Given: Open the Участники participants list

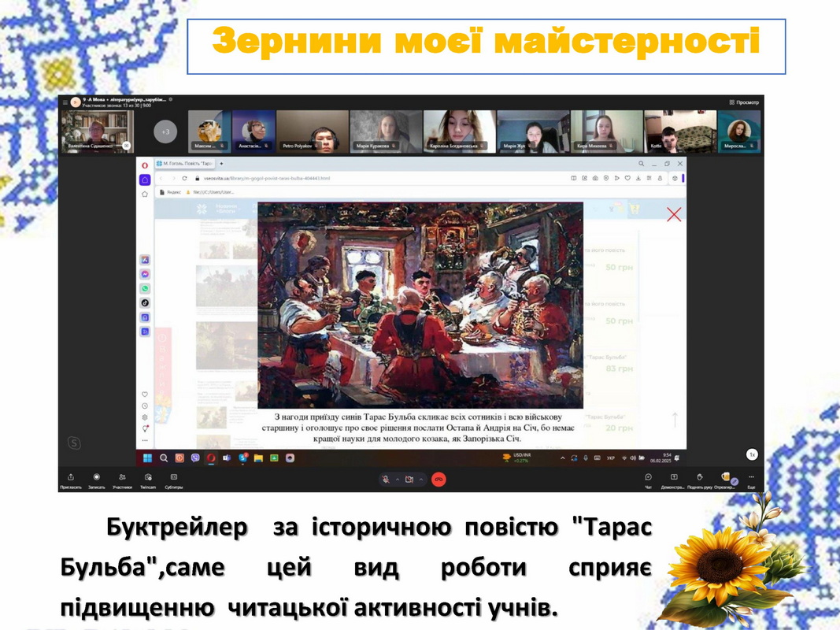Looking at the screenshot, I should pos(122,480).
